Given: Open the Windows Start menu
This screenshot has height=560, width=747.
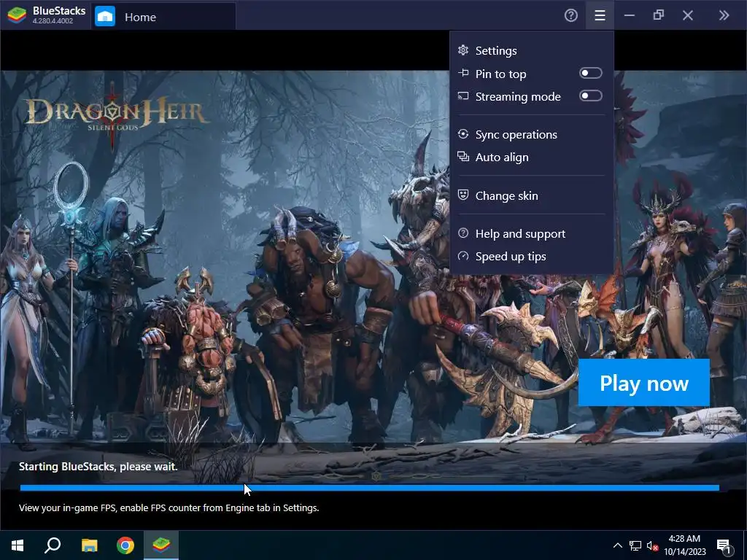Looking at the screenshot, I should pyautogui.click(x=18, y=545).
